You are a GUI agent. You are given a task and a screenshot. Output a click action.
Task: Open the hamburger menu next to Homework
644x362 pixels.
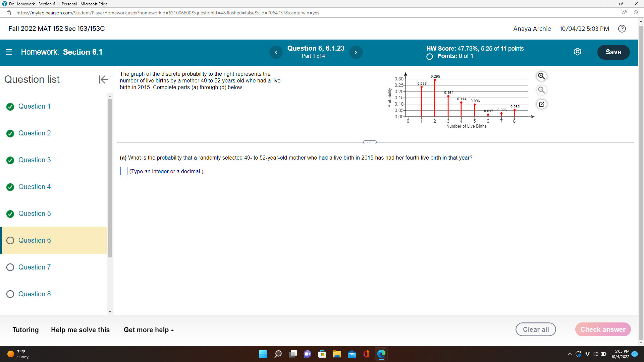click(9, 52)
